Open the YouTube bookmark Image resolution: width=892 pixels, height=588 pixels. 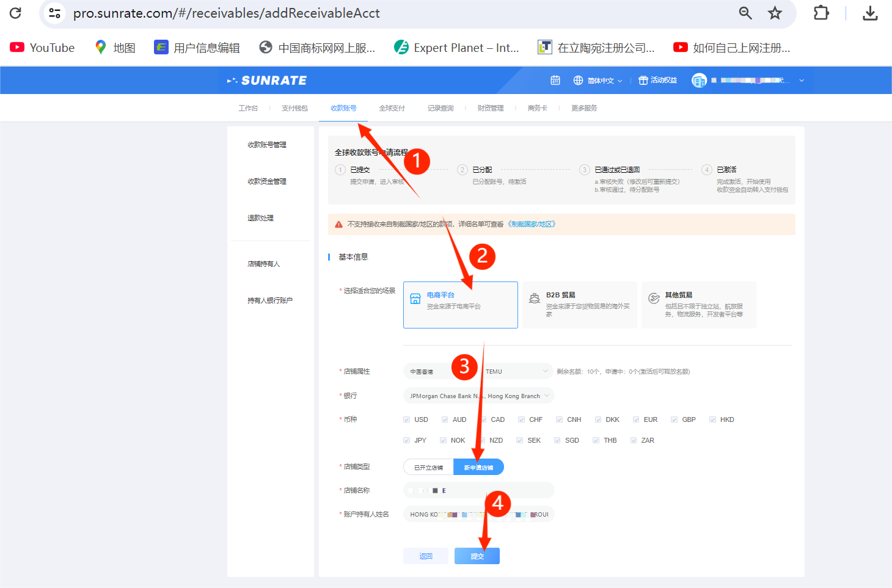(x=42, y=48)
